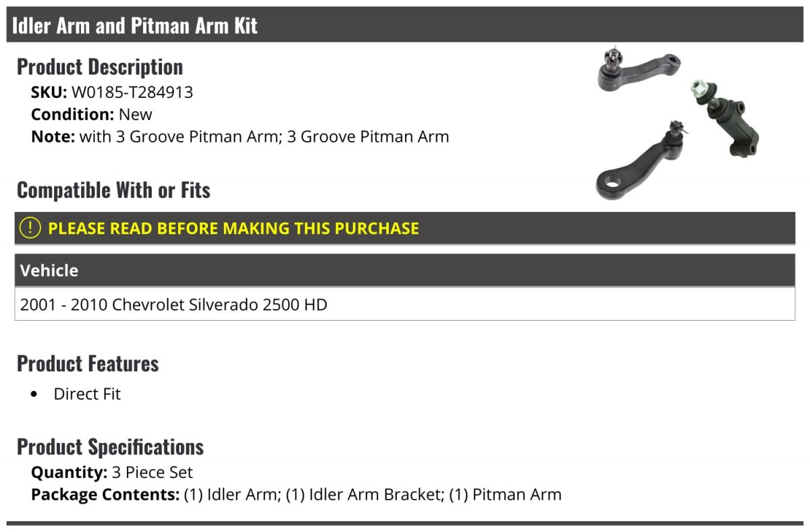Select the 2001 - 2010 Chevrolet Silverado 2500 HD row

pyautogui.click(x=405, y=304)
